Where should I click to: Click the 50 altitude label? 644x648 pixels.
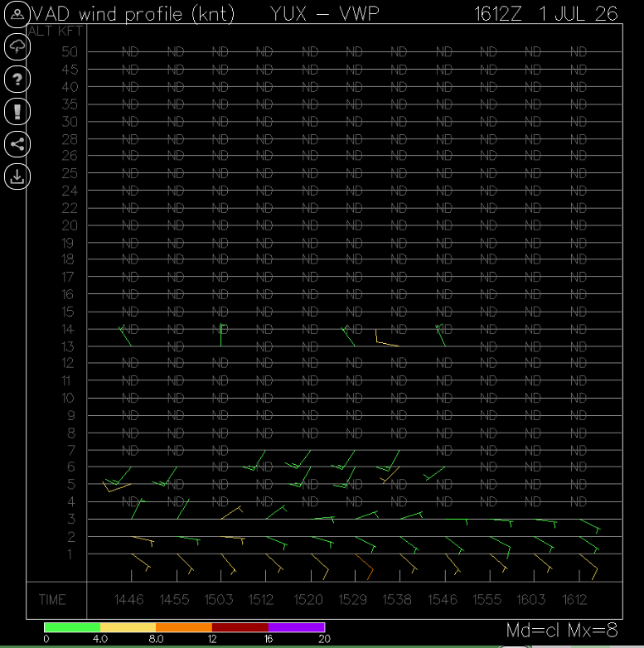tap(70, 51)
